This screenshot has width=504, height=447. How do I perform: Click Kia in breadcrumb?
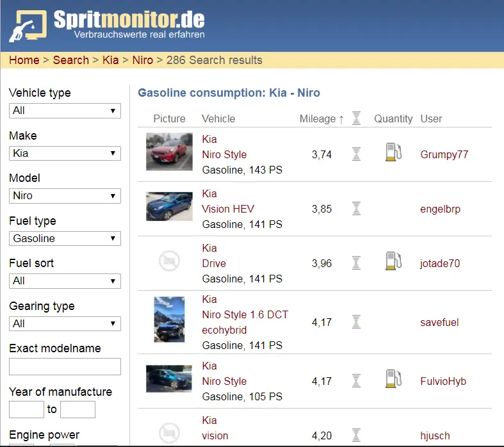111,60
